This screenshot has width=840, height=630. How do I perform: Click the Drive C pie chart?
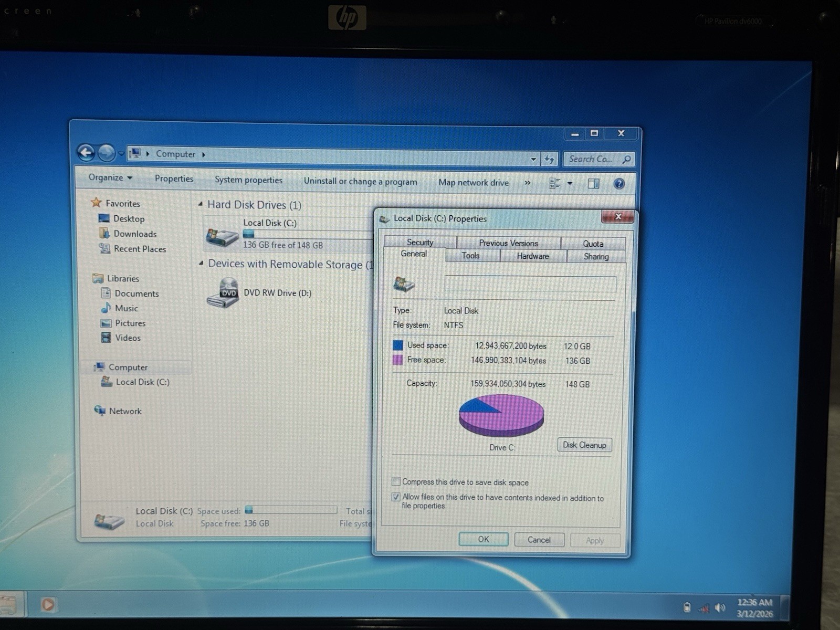click(501, 415)
